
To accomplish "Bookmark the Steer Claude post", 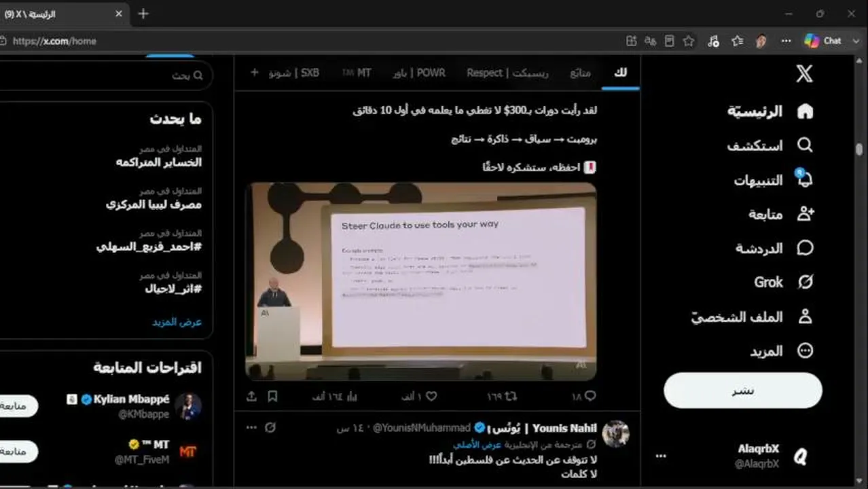I will [272, 396].
